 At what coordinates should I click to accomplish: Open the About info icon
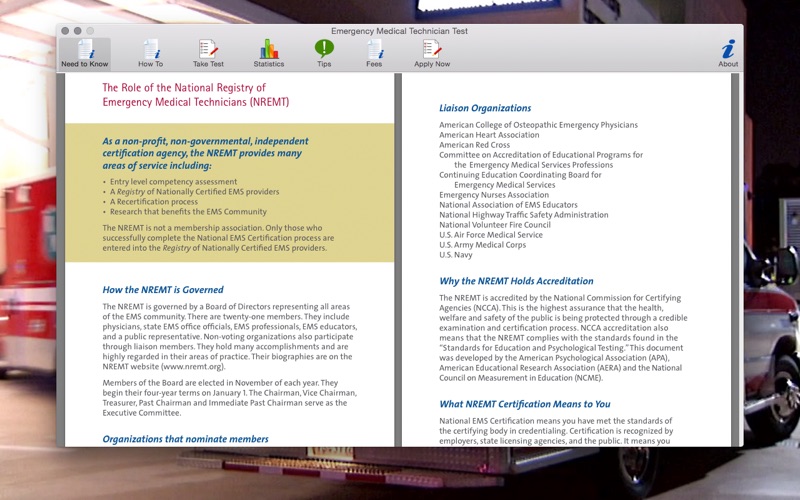click(x=728, y=52)
